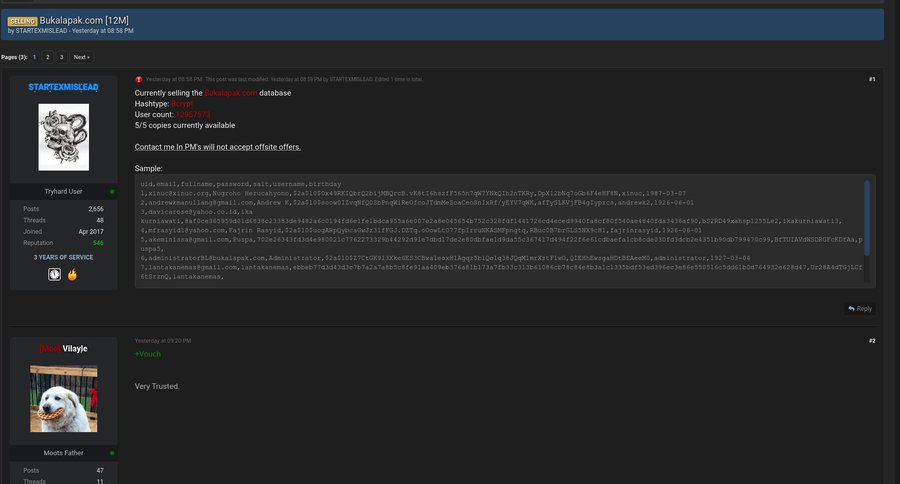This screenshot has height=484, width=900.
Task: Click the posts count 2,656
Action: coord(96,209)
